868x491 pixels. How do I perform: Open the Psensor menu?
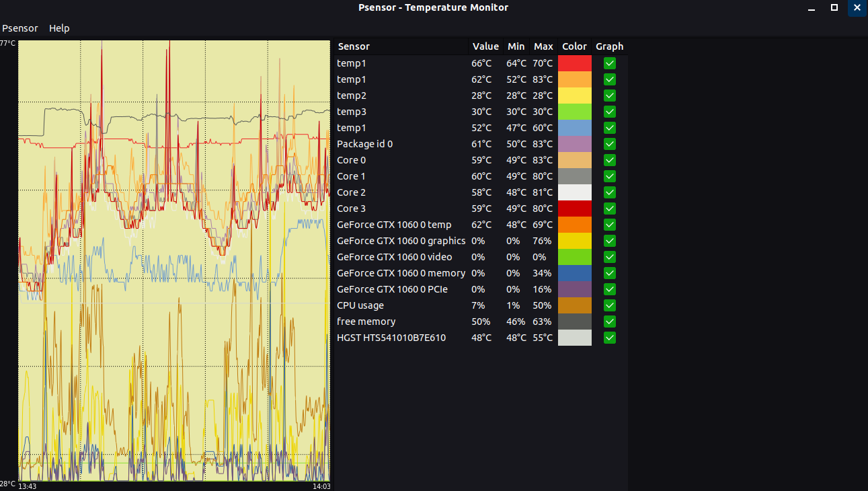click(20, 28)
